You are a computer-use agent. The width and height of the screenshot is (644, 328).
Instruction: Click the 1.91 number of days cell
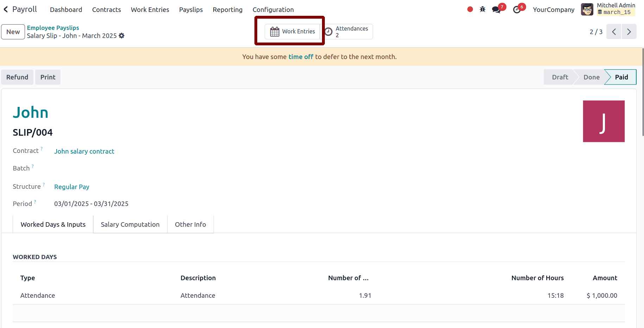(x=365, y=295)
